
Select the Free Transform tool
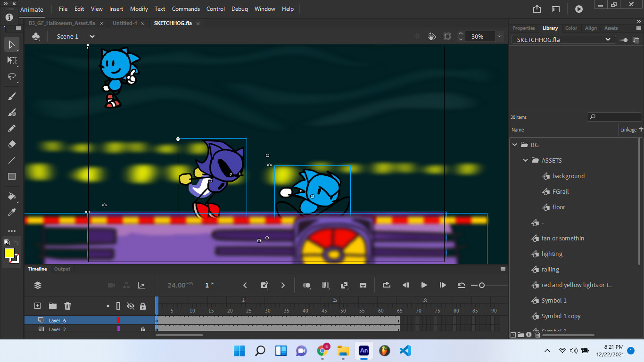pyautogui.click(x=11, y=60)
